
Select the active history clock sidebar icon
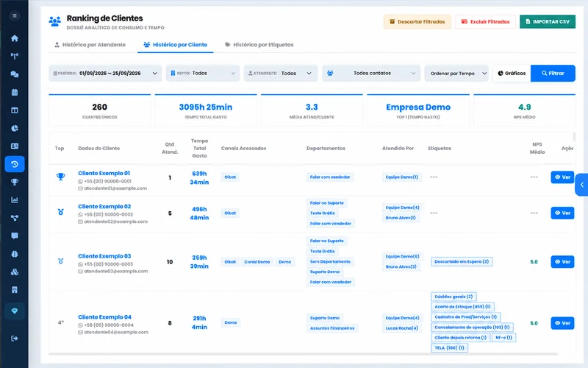[x=15, y=164]
